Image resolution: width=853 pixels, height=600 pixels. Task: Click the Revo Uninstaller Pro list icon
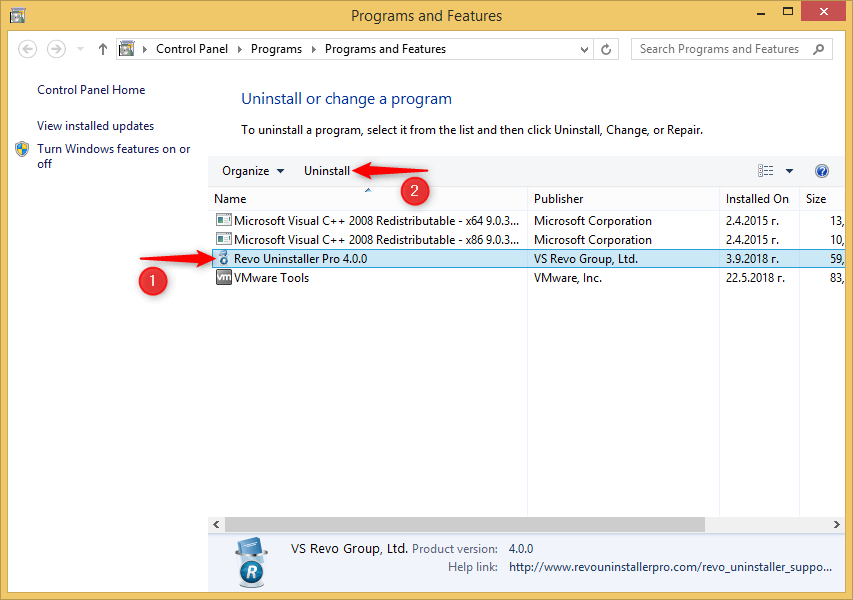pyautogui.click(x=224, y=258)
